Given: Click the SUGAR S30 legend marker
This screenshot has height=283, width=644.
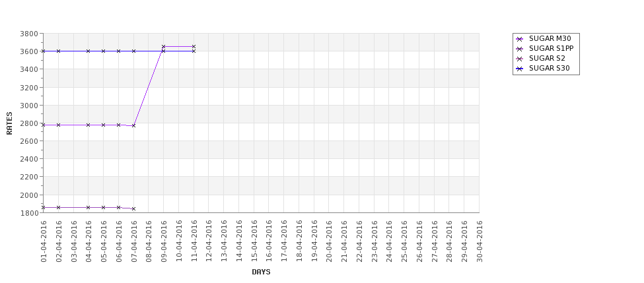Looking at the screenshot, I should point(520,69).
